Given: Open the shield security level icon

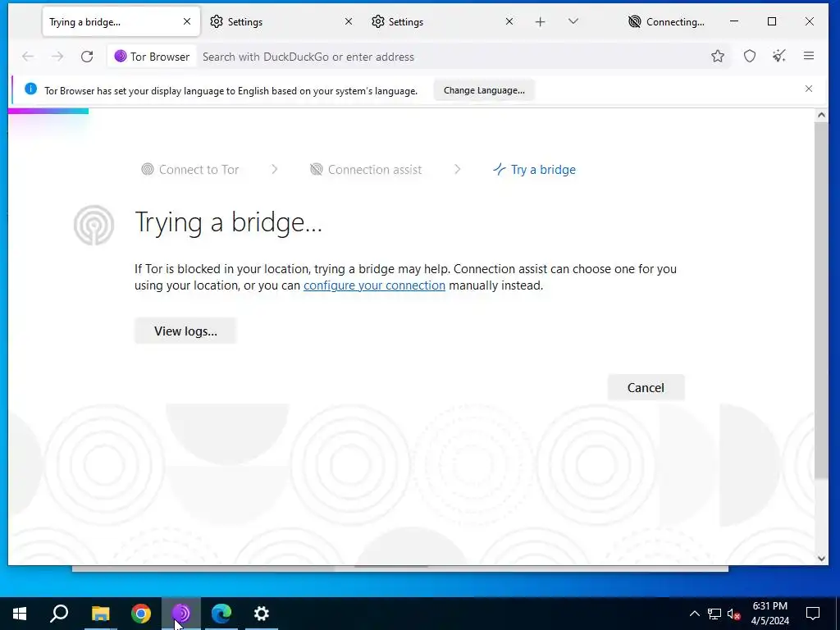Looking at the screenshot, I should (x=750, y=57).
